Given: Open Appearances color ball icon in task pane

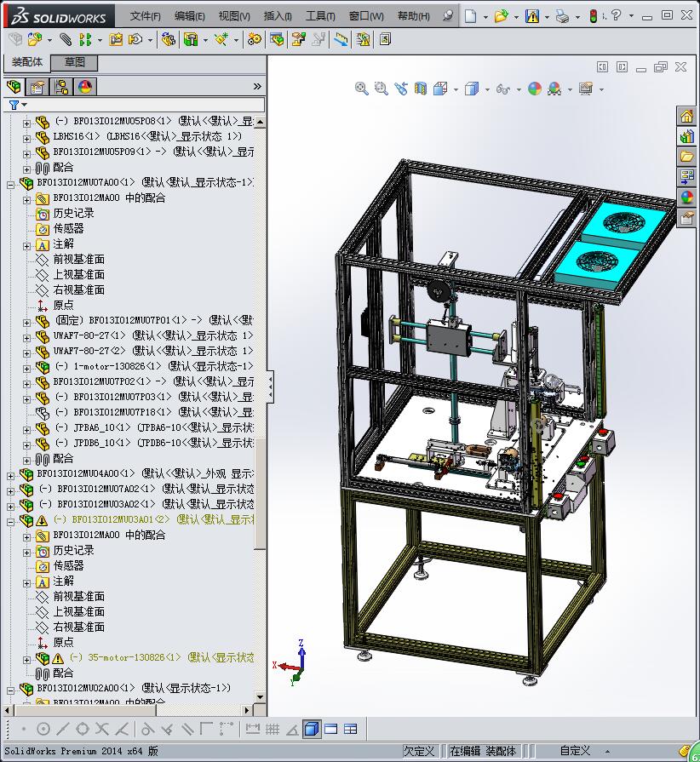Looking at the screenshot, I should coord(686,198).
